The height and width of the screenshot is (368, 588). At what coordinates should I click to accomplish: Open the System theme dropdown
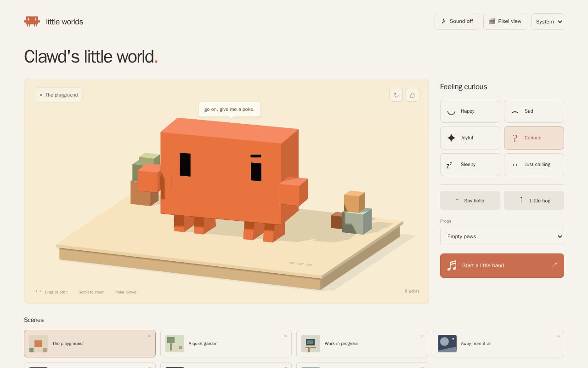click(548, 22)
